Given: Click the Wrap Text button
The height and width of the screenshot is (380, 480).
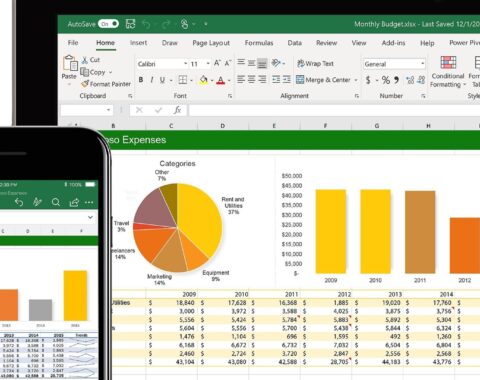Looking at the screenshot, I should coord(315,63).
